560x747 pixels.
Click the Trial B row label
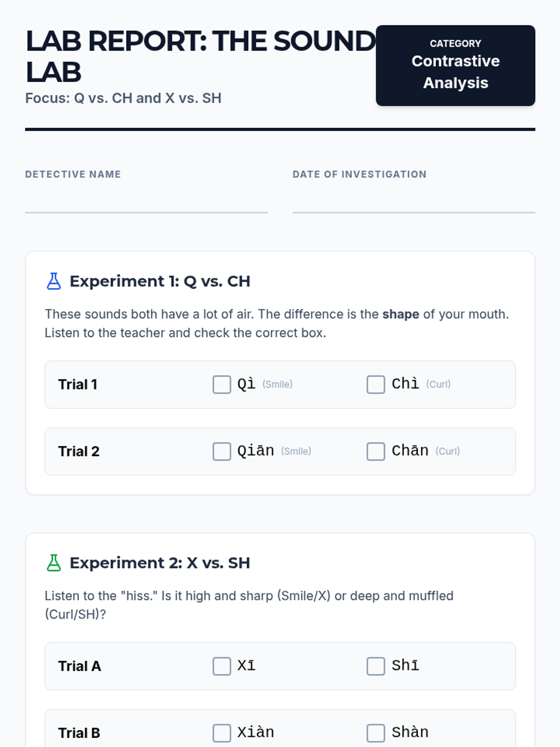coord(79,733)
